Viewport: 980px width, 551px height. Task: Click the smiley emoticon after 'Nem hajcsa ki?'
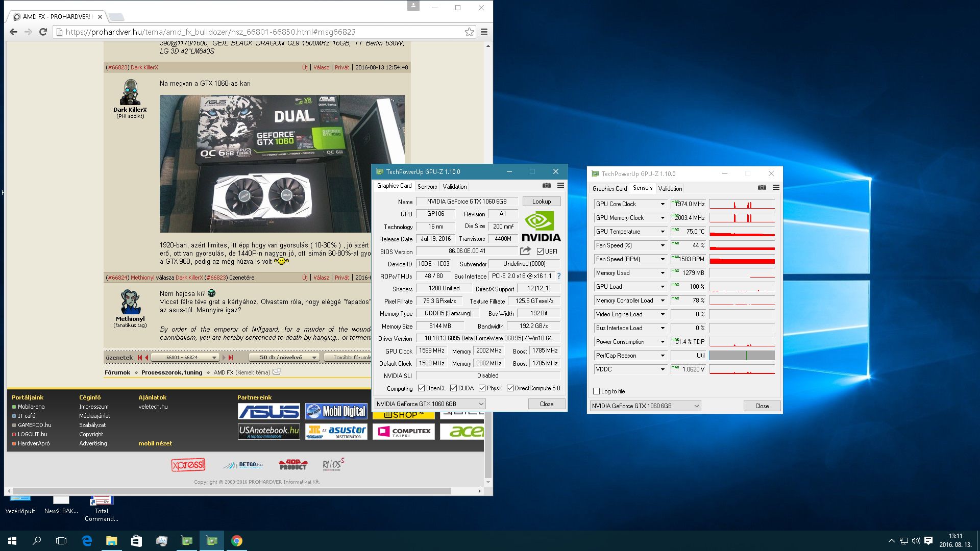[212, 293]
